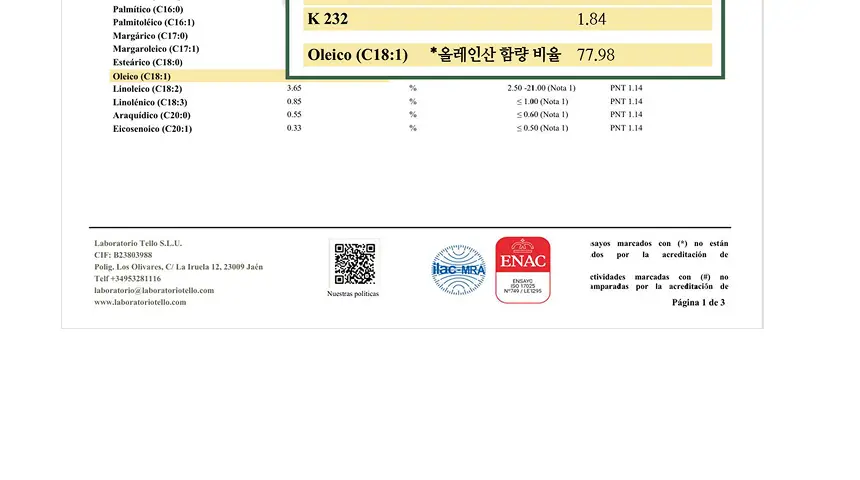Click the % unit in the Linoleico row
The width and height of the screenshot is (860, 480).
[x=412, y=88]
